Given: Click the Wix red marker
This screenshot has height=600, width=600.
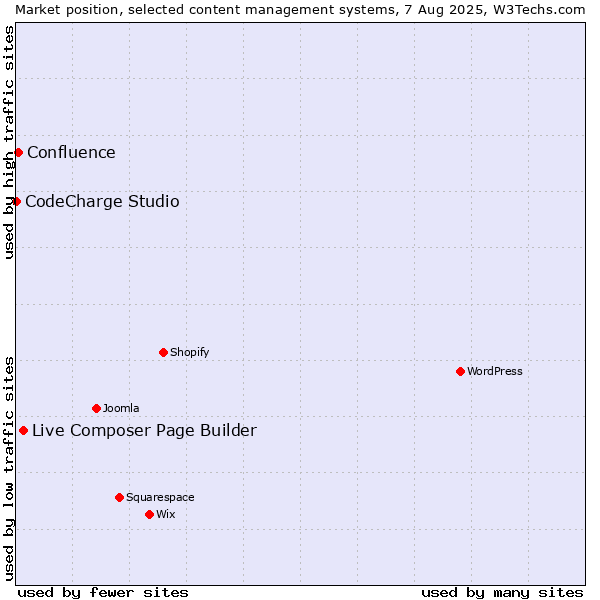Looking at the screenshot, I should coord(150,514).
